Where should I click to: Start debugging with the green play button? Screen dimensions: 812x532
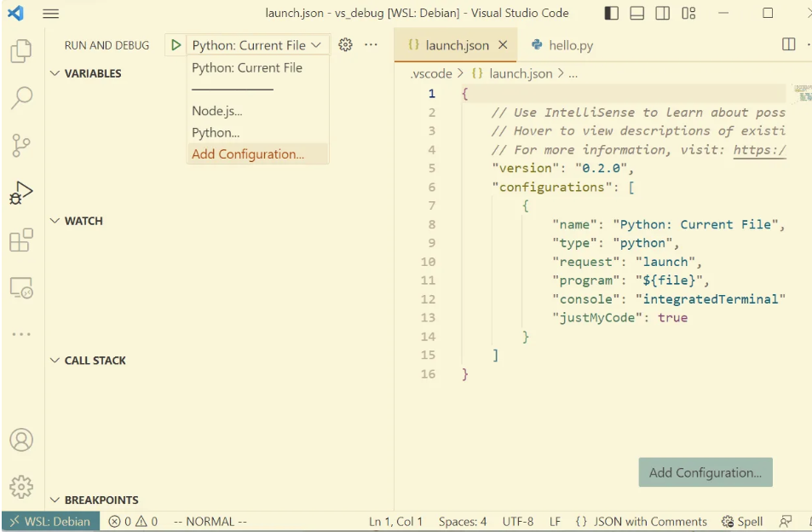pyautogui.click(x=176, y=45)
